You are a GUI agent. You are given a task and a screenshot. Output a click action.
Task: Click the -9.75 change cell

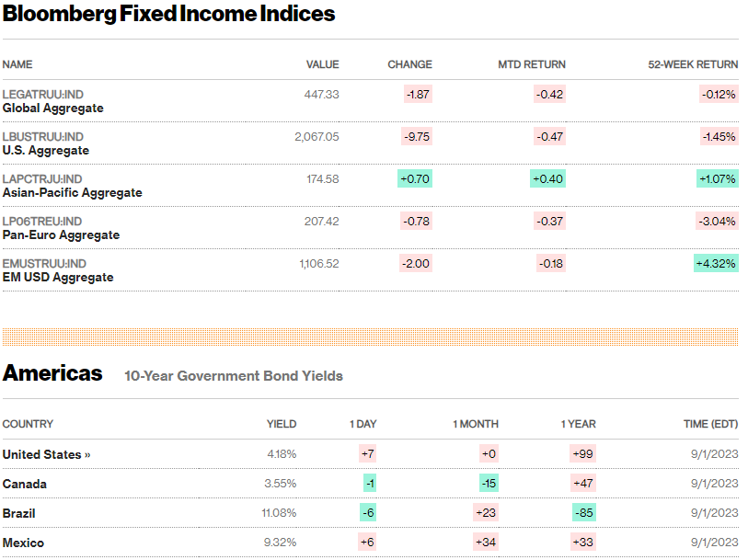(x=417, y=137)
